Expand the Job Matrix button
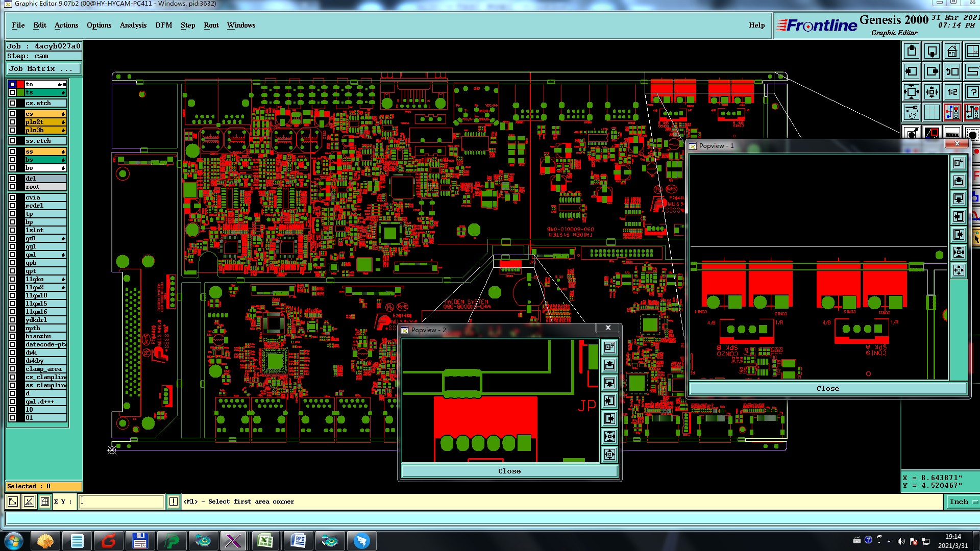Image resolution: width=980 pixels, height=551 pixels. pyautogui.click(x=43, y=68)
